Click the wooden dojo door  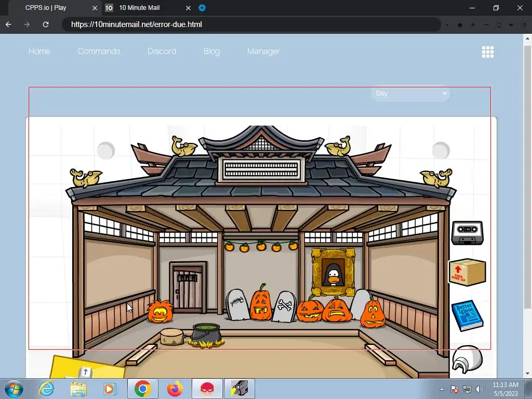(188, 287)
